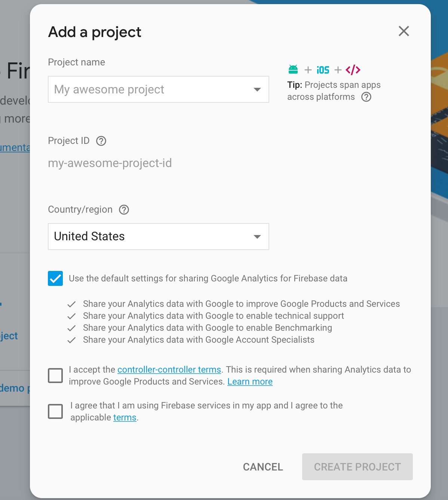Close the Add a project dialog

pos(404,31)
